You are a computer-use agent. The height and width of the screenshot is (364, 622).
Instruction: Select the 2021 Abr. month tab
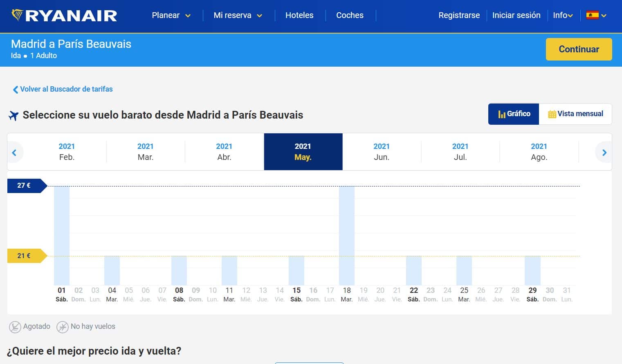[224, 152]
